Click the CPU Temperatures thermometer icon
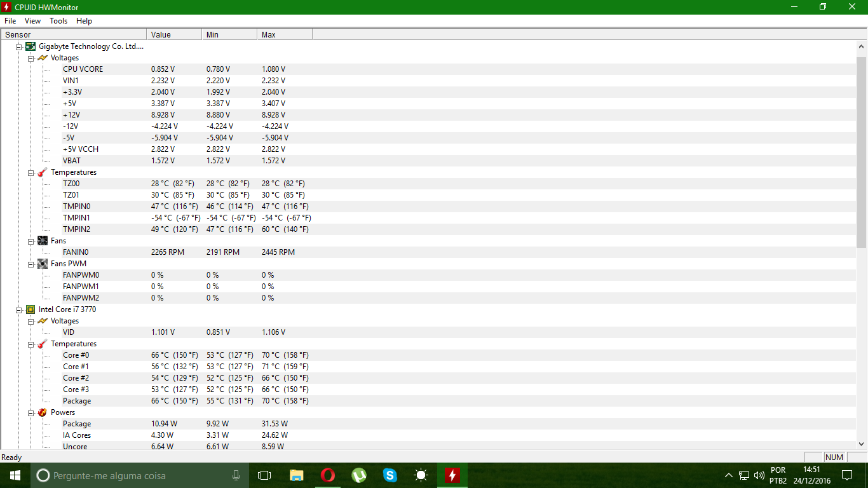Image resolution: width=868 pixels, height=488 pixels. coord(43,344)
